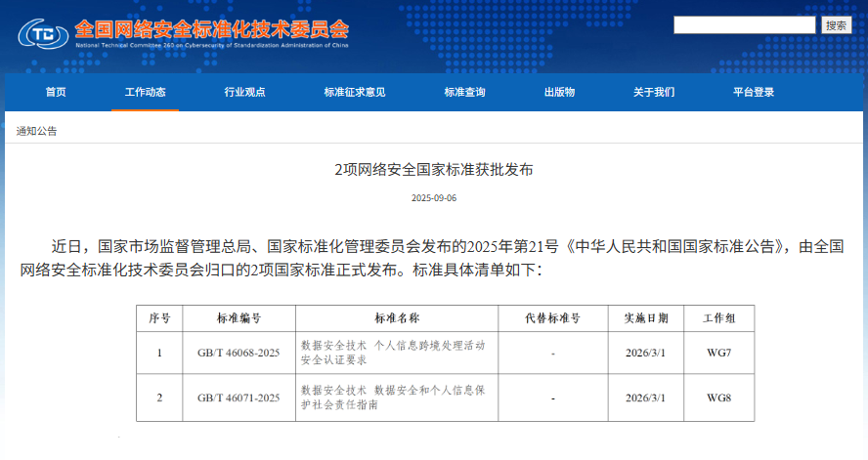Click the 标准名称 column header
The image size is (868, 460).
397,318
